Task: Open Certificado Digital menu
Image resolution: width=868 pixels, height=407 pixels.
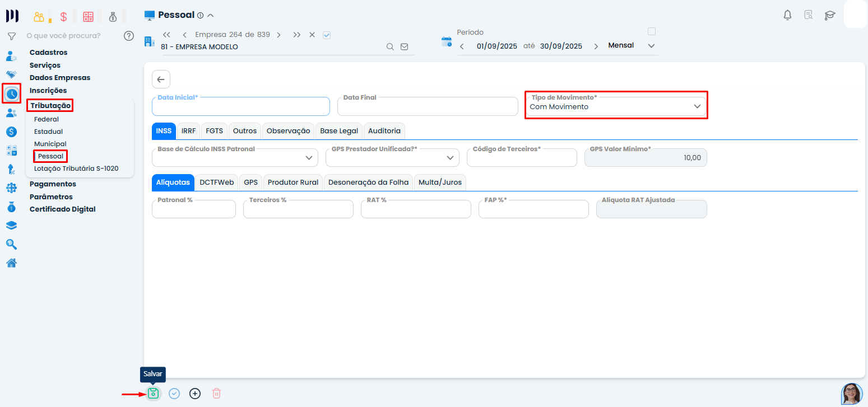Action: tap(63, 209)
